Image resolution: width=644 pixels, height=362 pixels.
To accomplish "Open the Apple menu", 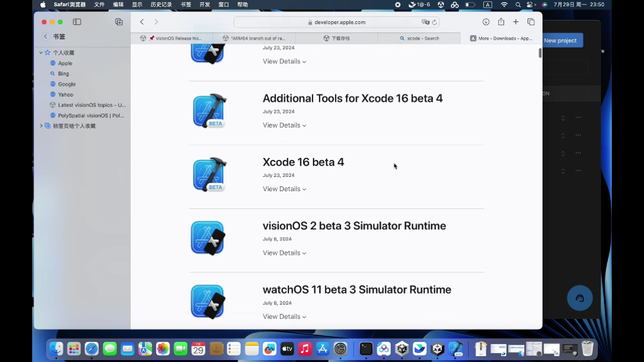I will pyautogui.click(x=43, y=5).
